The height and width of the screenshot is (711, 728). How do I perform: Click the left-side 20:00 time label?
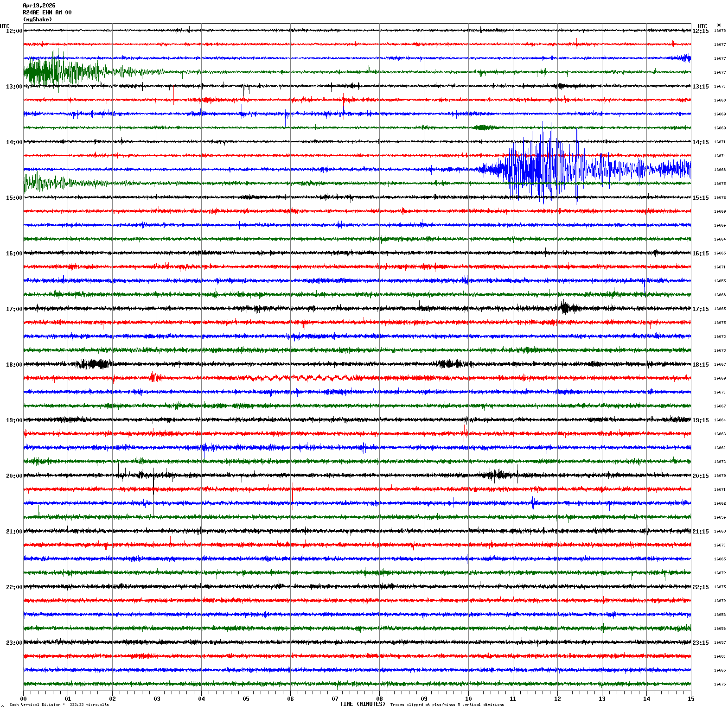pyautogui.click(x=14, y=476)
